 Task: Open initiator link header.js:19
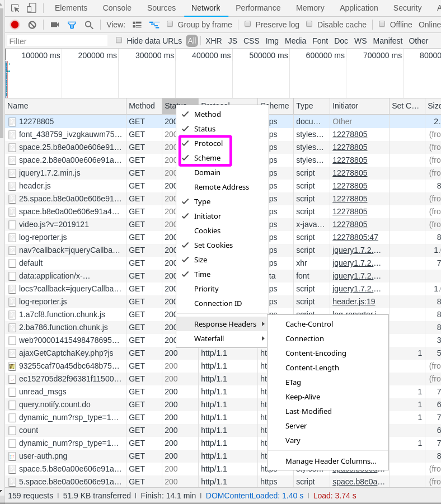(354, 302)
